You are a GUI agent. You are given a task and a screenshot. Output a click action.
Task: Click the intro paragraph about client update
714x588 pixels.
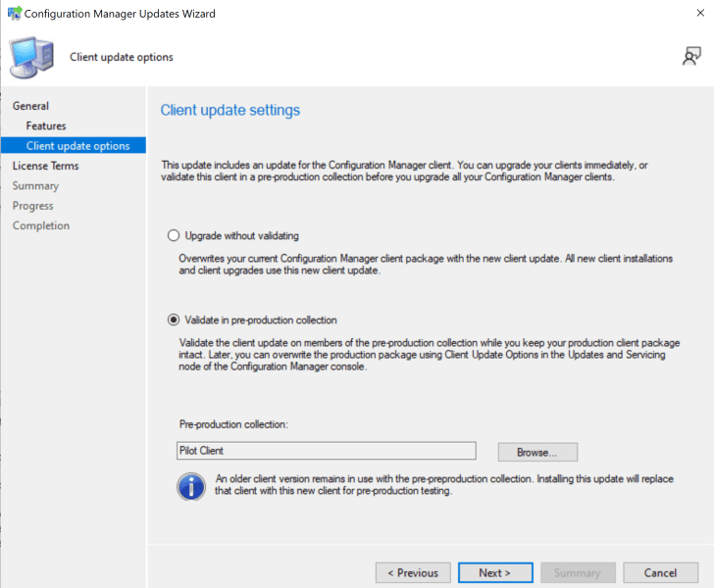point(404,171)
